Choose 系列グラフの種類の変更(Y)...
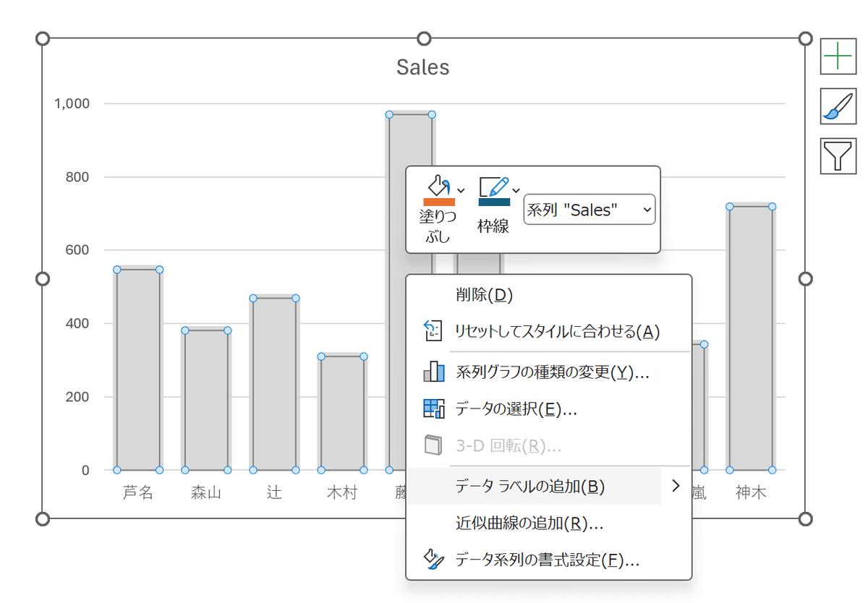This screenshot has height=603, width=868. point(549,372)
